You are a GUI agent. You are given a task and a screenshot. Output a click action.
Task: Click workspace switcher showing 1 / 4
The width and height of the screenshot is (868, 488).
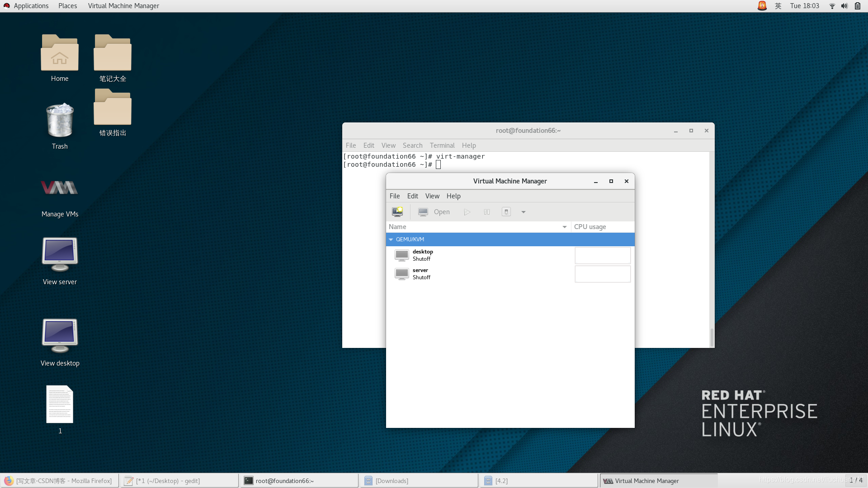point(856,480)
